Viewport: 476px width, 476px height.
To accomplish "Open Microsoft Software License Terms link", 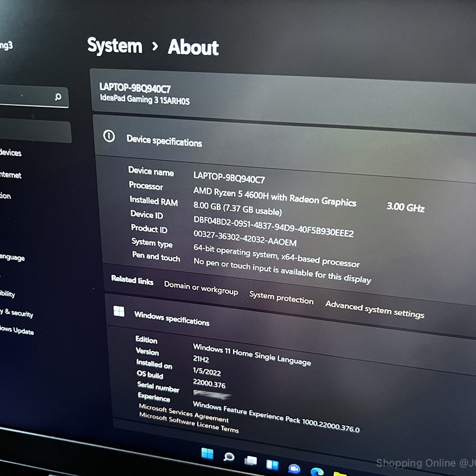I will point(189,422).
